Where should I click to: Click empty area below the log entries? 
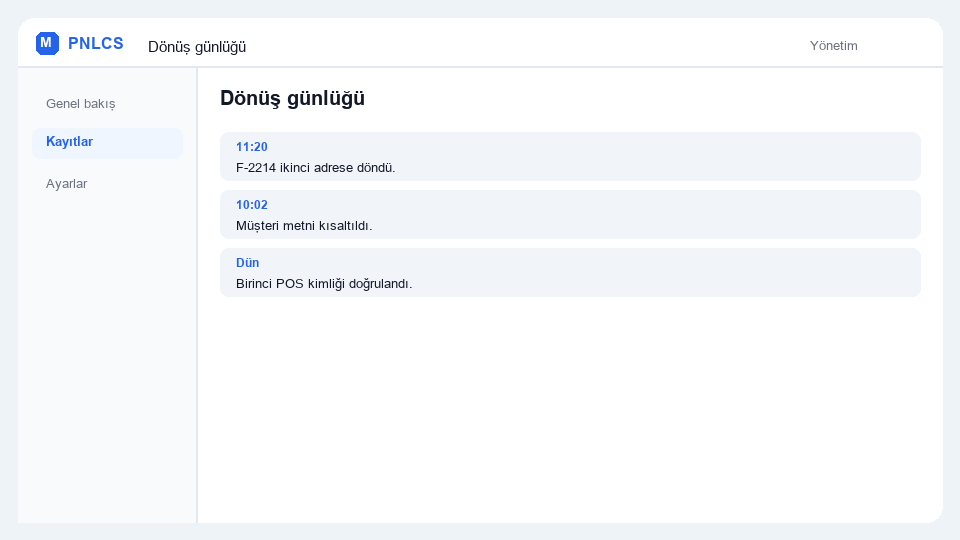pos(570,410)
